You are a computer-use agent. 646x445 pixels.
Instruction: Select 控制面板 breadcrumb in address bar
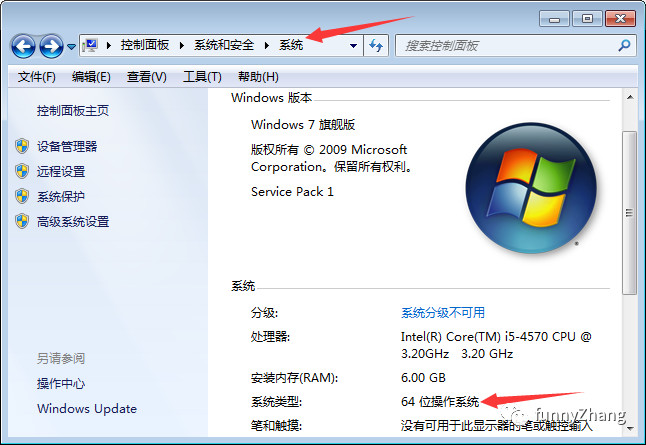[x=145, y=45]
